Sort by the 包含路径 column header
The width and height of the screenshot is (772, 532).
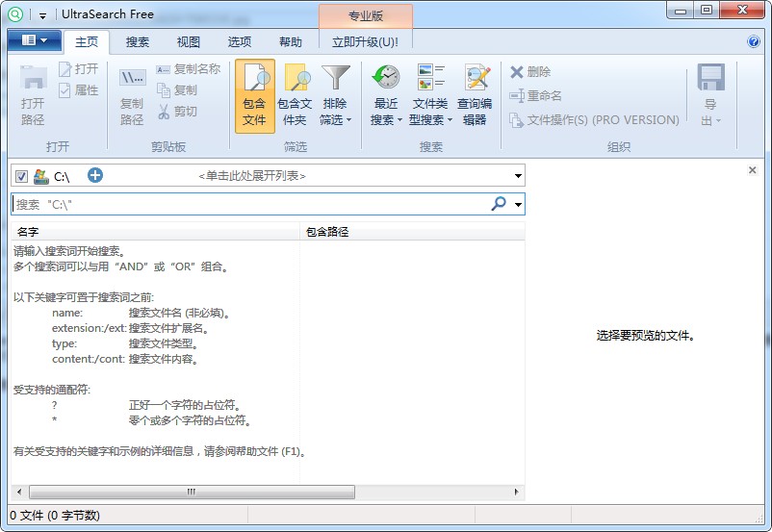[x=413, y=232]
